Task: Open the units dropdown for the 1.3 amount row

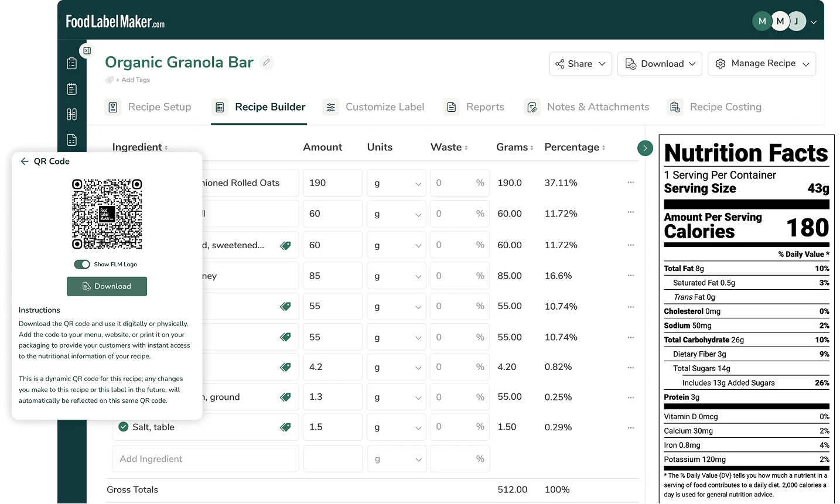Action: click(398, 397)
